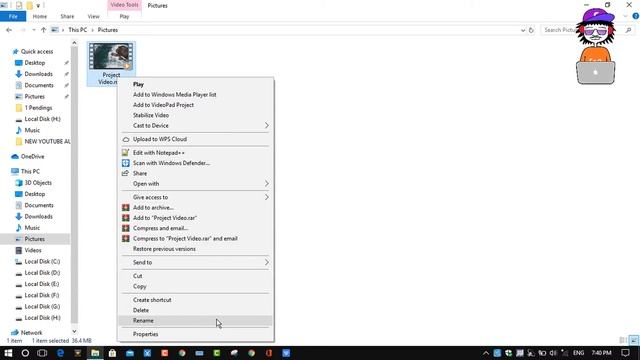Switch to the View ribbon tab
This screenshot has width=640, height=360.
coord(93,16)
